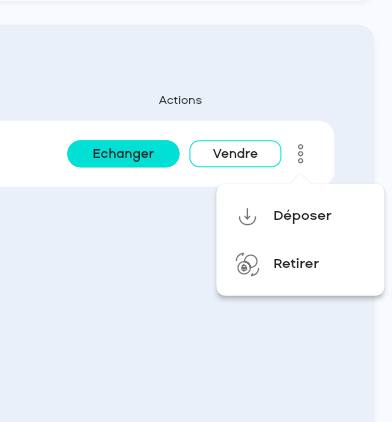
Task: Click the popup menu's pointer caret
Action: pyautogui.click(x=300, y=179)
